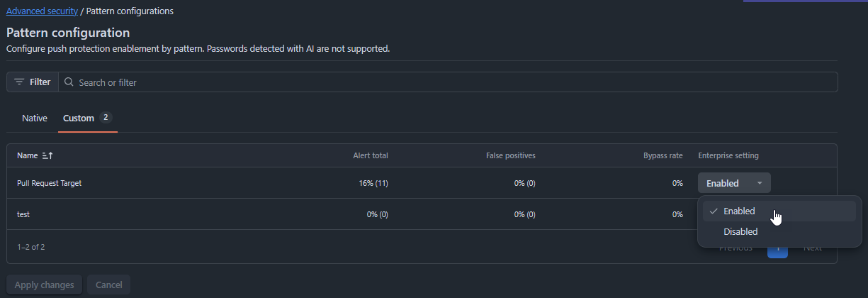Click the search magnifier icon
868x298 pixels.
pos(69,82)
